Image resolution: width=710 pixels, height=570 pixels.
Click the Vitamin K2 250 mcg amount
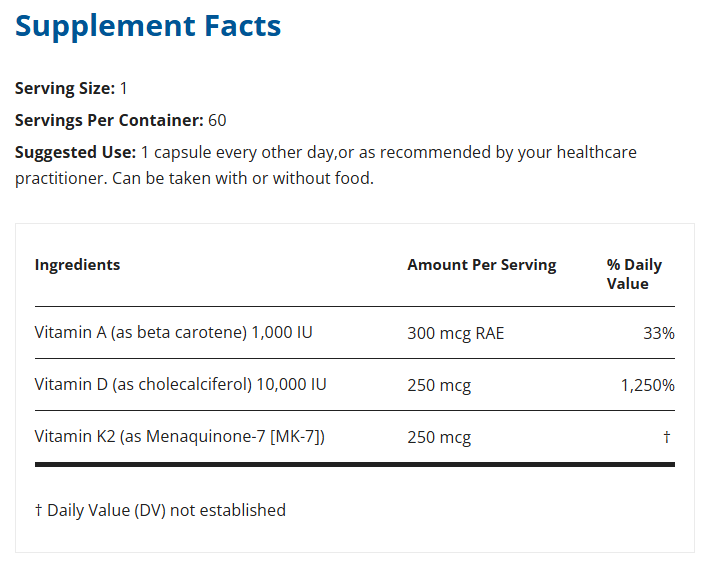(438, 437)
